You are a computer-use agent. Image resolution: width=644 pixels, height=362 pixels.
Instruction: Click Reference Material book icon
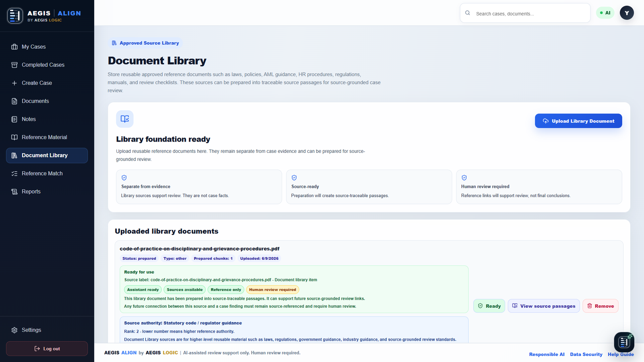(14, 137)
